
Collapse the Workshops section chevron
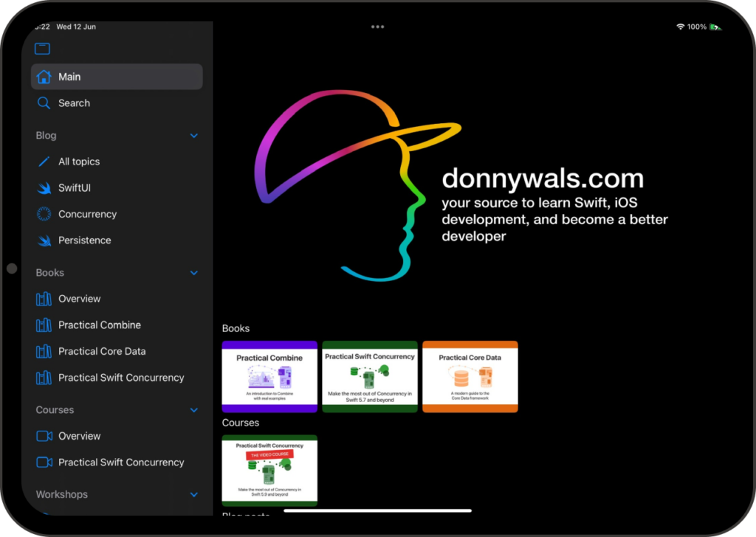[x=194, y=495]
